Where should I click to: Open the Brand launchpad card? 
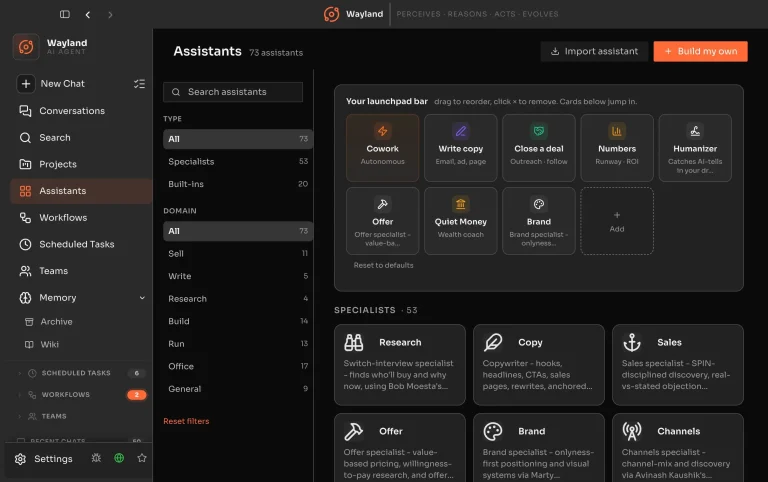[x=539, y=221]
